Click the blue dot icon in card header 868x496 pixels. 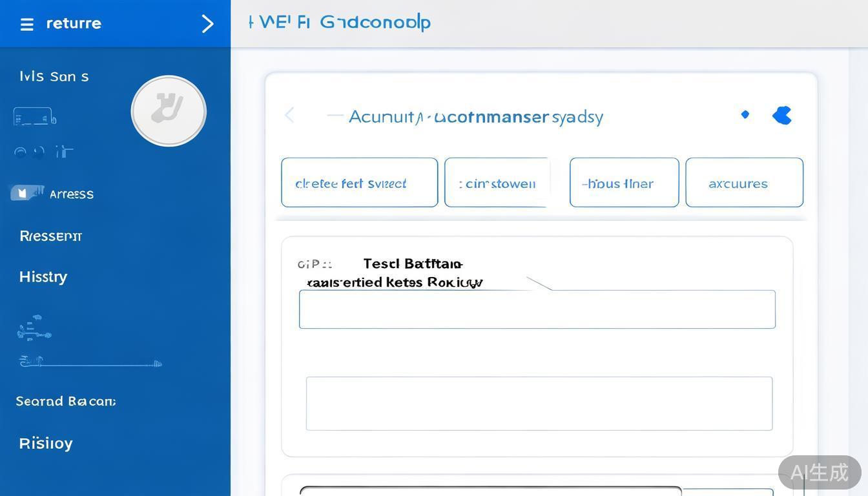point(745,114)
